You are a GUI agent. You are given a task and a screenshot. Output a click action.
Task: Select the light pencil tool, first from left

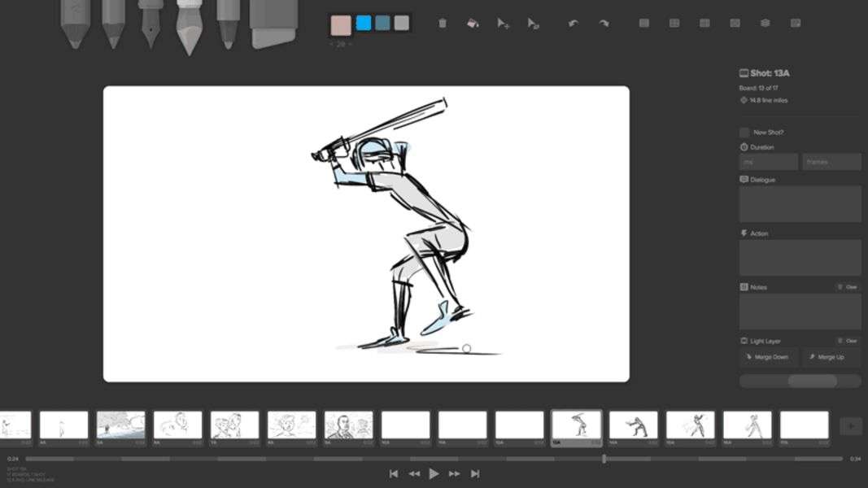pyautogui.click(x=75, y=24)
